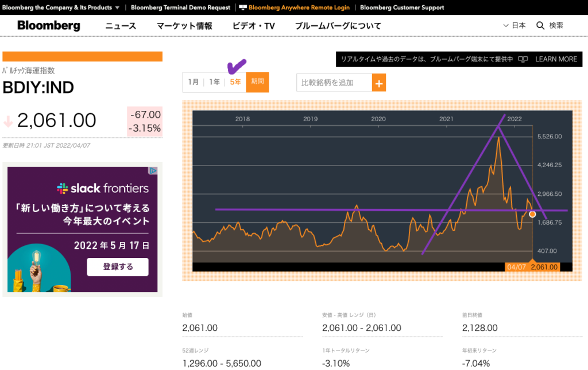Click the 407.00 axis value
The height and width of the screenshot is (370, 588).
547,251
